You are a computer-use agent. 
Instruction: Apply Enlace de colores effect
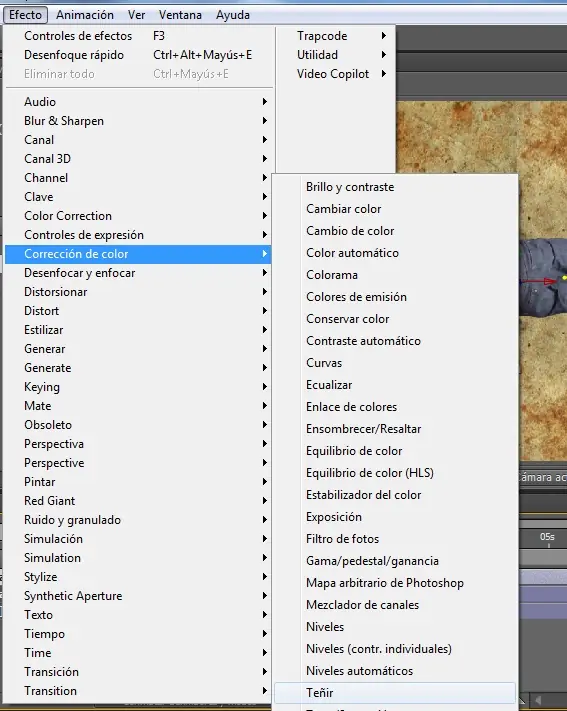[x=395, y=407]
